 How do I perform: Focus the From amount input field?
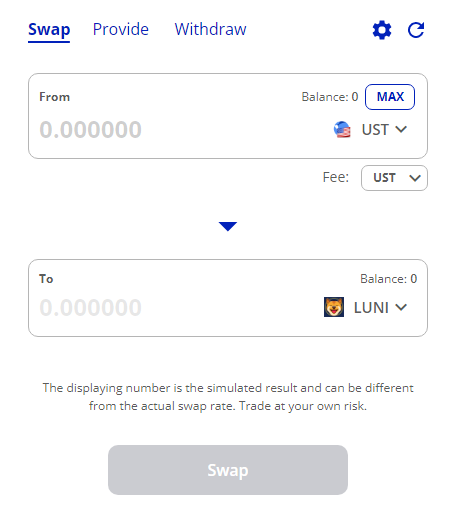[x=180, y=129]
